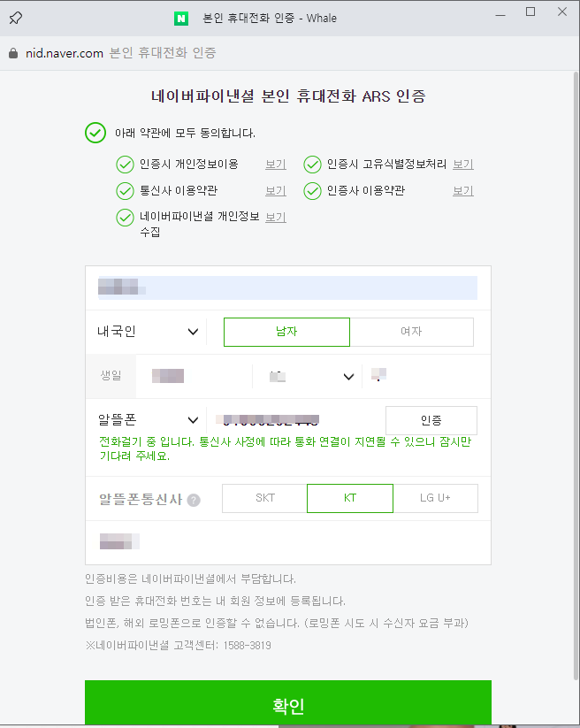Image resolution: width=580 pixels, height=728 pixels.
Task: View 통신사 이용약관 via 보기
Action: point(276,191)
